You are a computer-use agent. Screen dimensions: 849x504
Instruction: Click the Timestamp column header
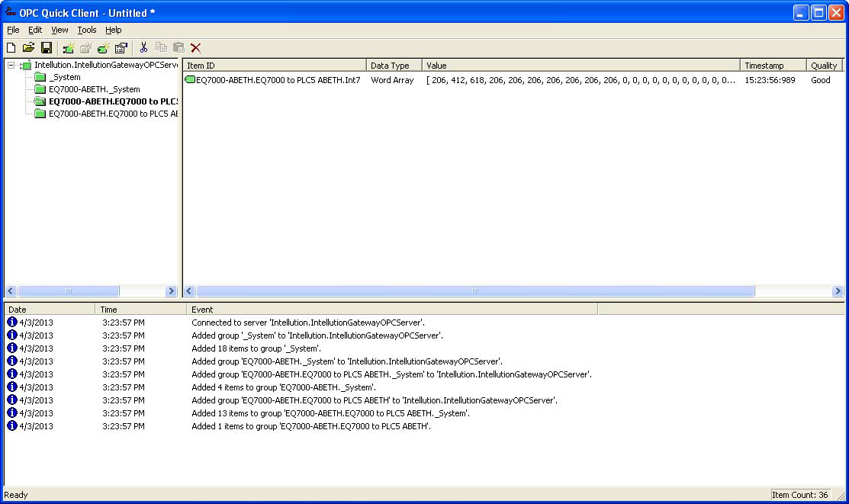tap(772, 66)
